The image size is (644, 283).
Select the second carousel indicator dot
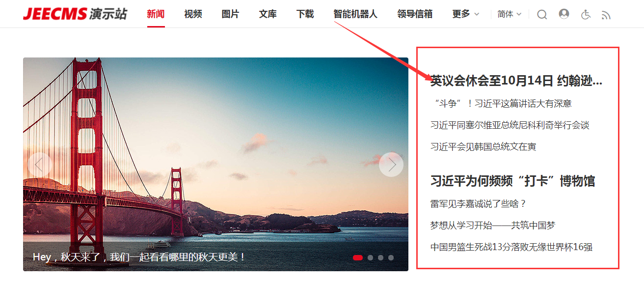click(370, 257)
